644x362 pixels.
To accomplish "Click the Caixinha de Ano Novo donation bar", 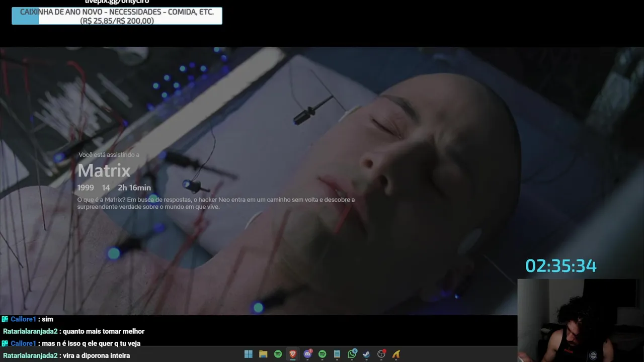I will click(117, 16).
